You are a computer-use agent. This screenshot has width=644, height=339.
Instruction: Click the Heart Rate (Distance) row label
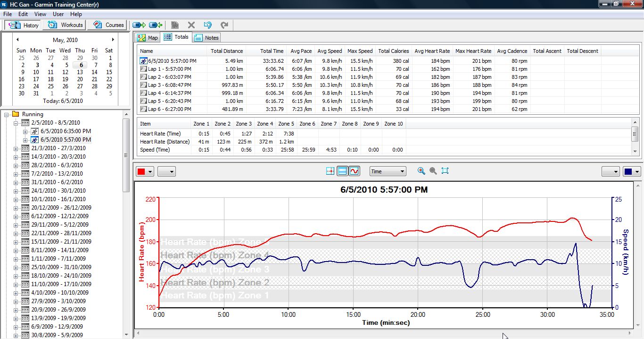coord(165,142)
